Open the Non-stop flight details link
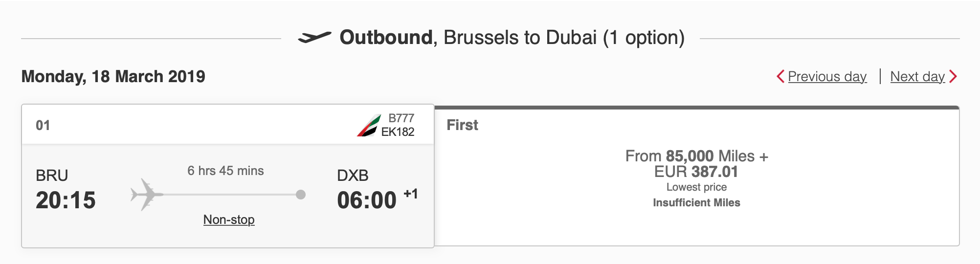Viewport: 980px width, 264px height. pyautogui.click(x=229, y=220)
